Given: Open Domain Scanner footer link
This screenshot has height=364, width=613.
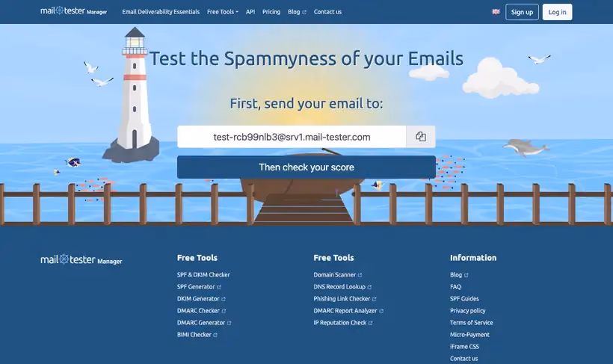Looking at the screenshot, I should pos(337,275).
